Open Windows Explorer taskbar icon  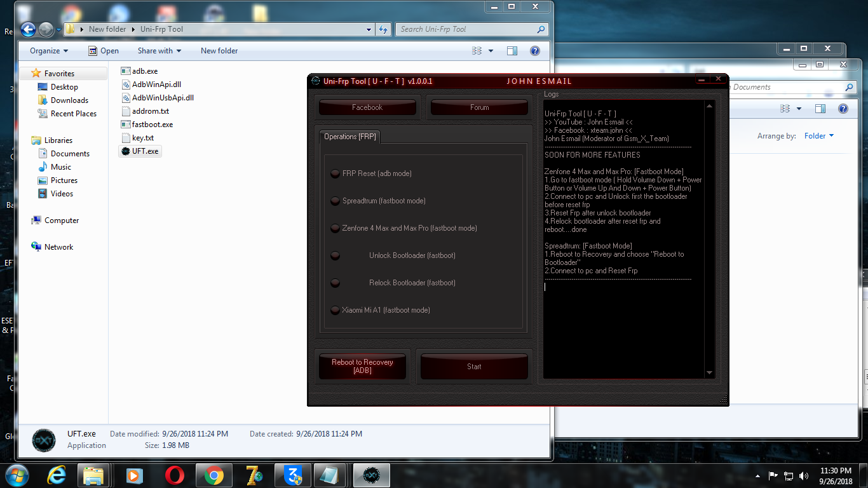[x=93, y=475]
